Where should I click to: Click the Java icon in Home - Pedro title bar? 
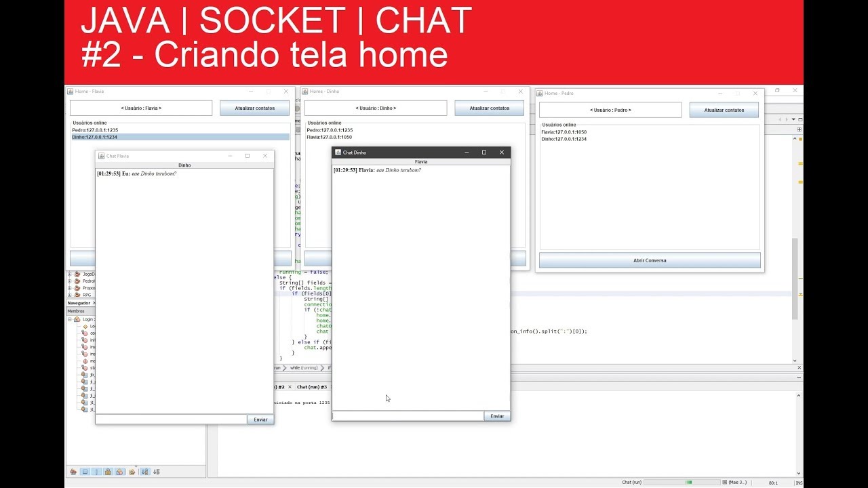pos(540,93)
